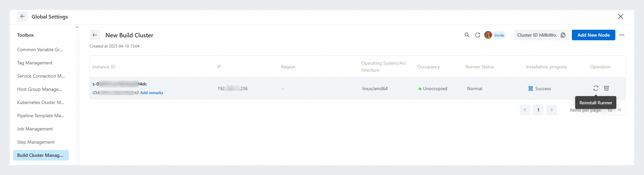Select page 1 in pagination

click(538, 110)
